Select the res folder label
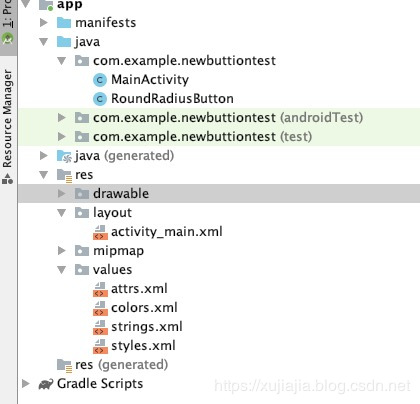 tap(84, 175)
